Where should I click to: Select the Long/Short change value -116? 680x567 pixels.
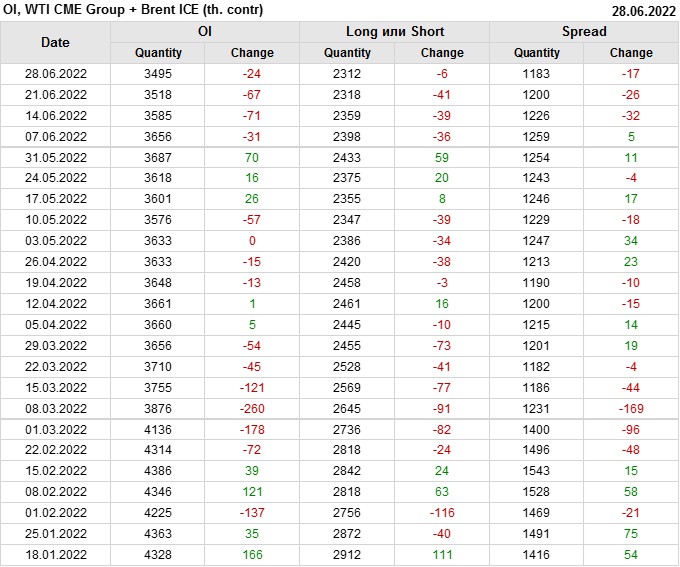click(x=442, y=512)
